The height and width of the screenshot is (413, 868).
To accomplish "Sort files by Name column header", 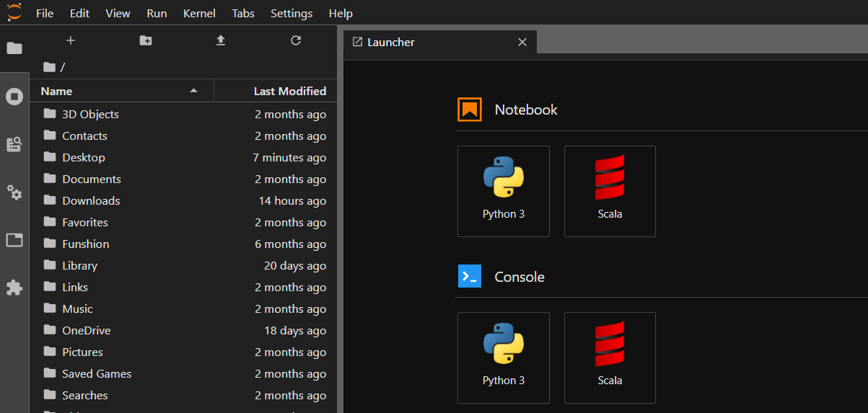I will (x=121, y=91).
